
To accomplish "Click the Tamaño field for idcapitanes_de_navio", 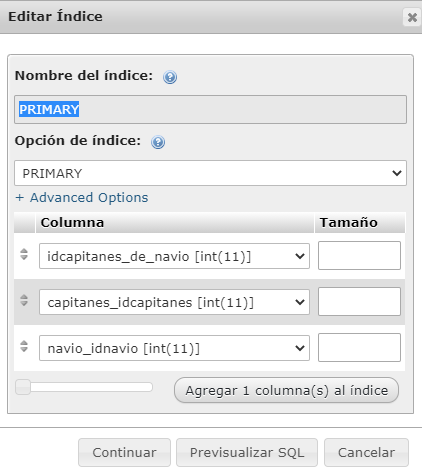I will tap(359, 256).
